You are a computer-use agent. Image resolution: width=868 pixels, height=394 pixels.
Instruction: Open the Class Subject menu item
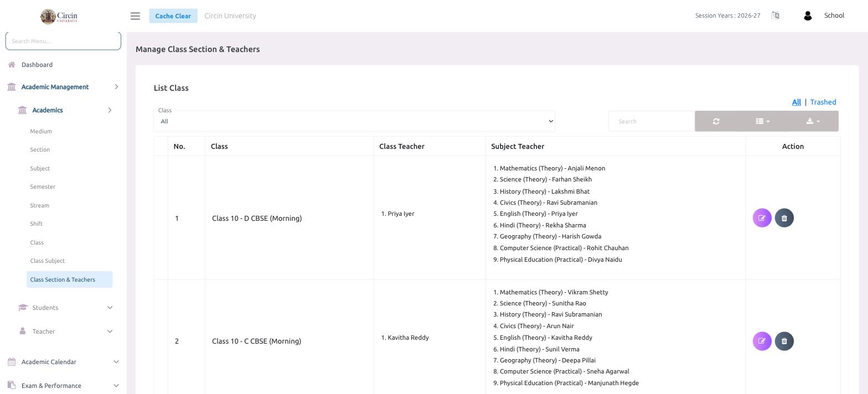(47, 261)
